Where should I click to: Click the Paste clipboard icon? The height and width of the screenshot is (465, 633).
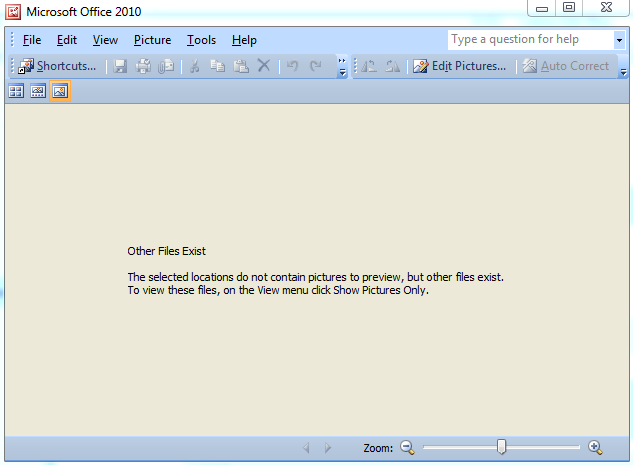241,66
